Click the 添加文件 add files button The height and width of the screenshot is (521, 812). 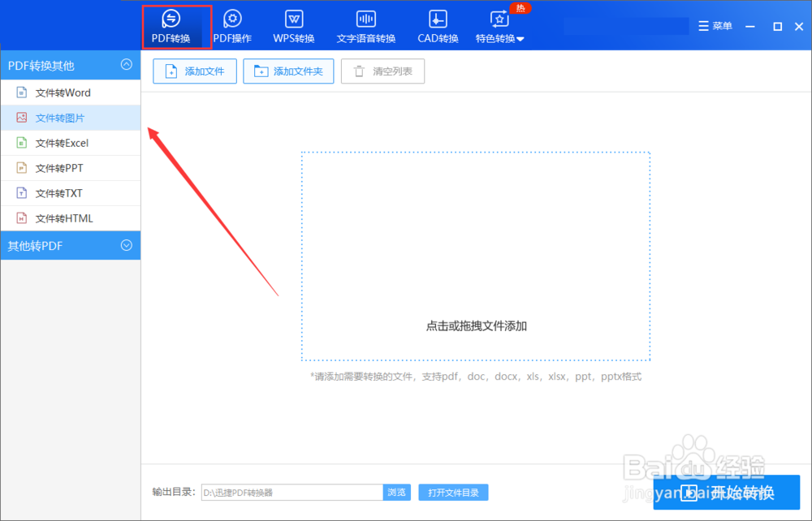194,71
